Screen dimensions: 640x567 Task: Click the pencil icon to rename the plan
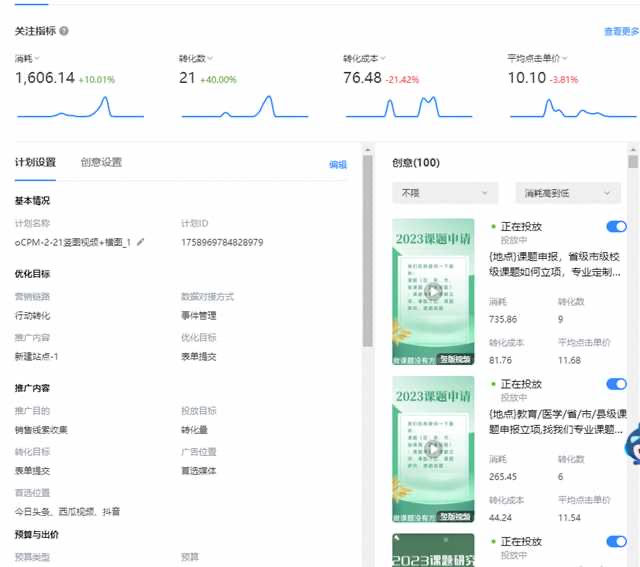pos(140,242)
